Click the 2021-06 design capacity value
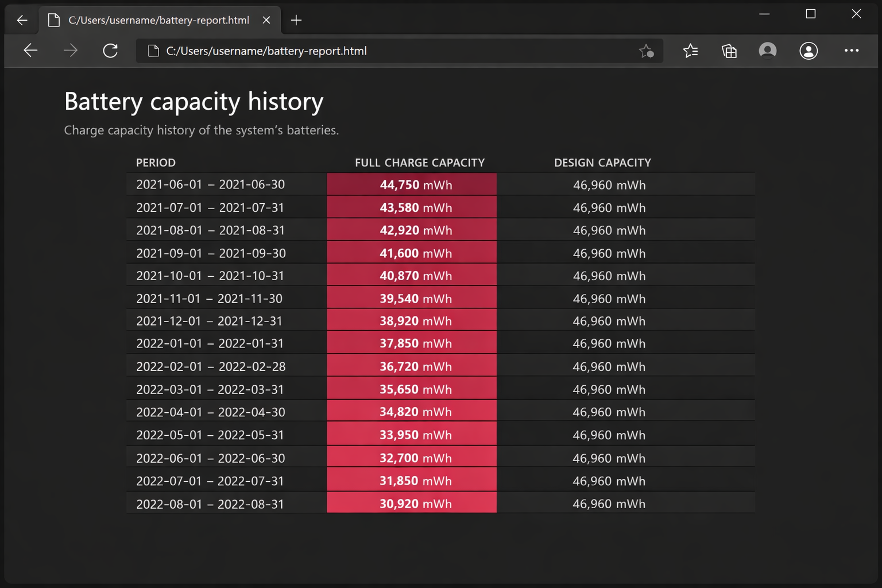The height and width of the screenshot is (588, 882). pos(609,184)
